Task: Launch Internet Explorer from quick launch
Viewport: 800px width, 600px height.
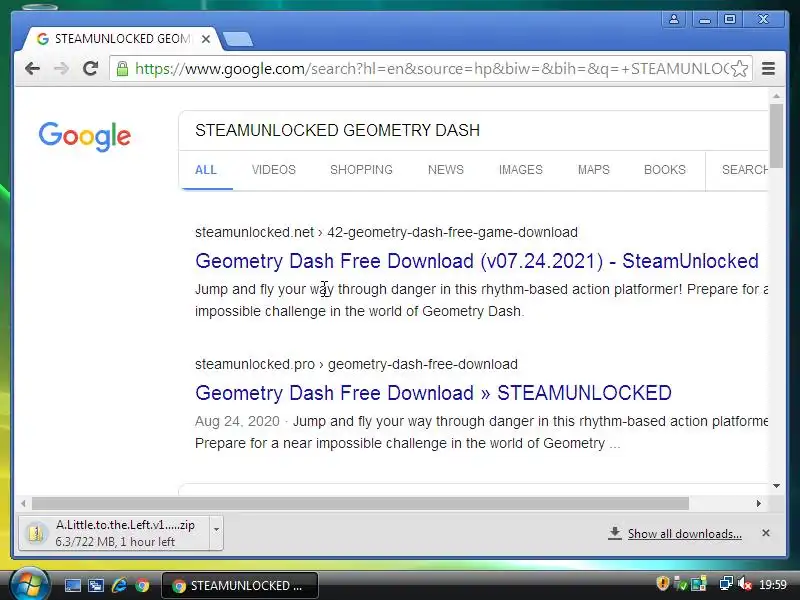Action: [x=119, y=585]
